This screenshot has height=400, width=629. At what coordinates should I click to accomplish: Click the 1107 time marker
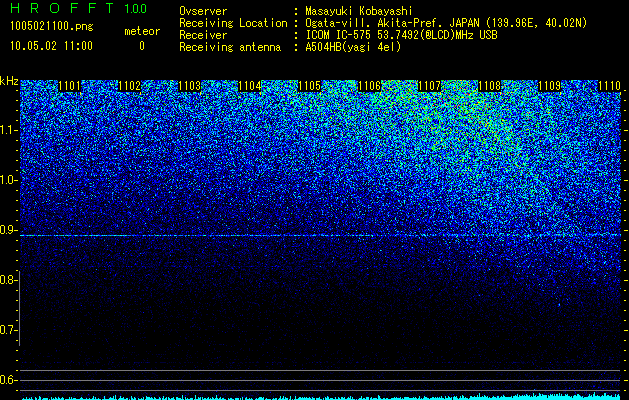[x=429, y=86]
